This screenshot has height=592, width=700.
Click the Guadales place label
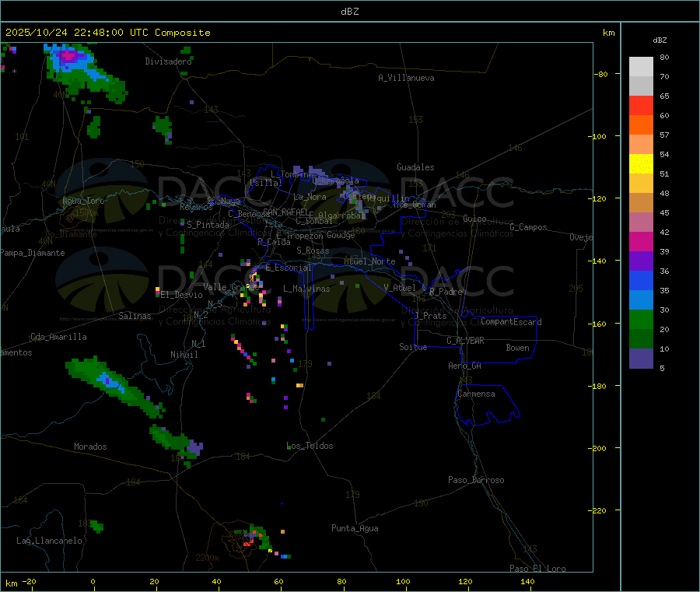[415, 167]
